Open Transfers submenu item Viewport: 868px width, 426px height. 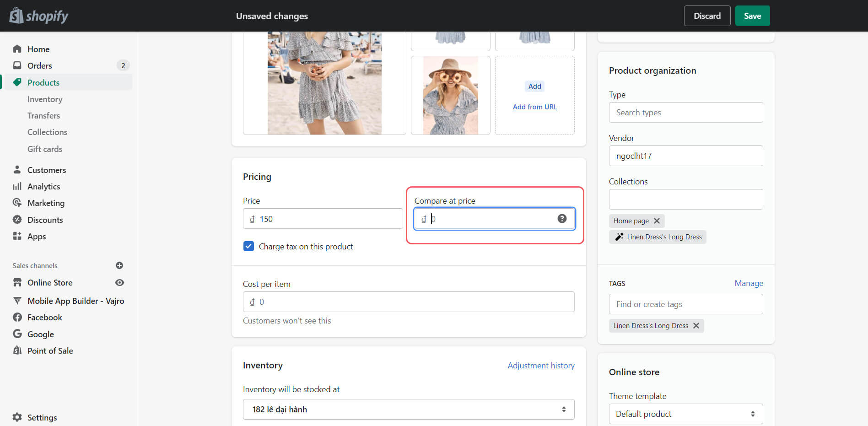[43, 115]
